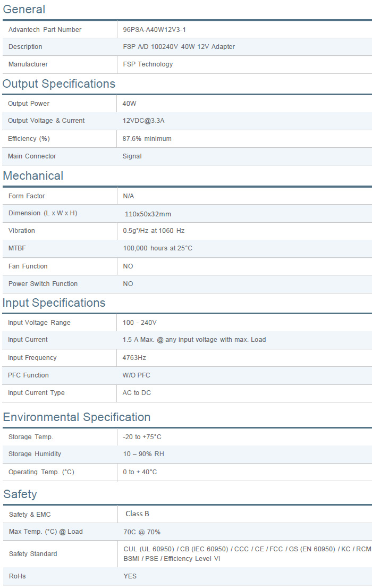Click the W/O PFC value
The image size is (372, 588).
(x=137, y=375)
